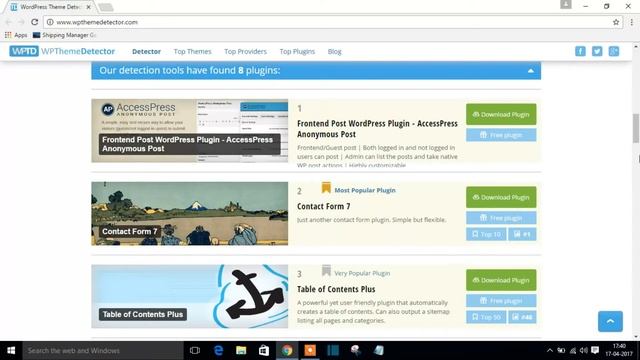Click the scroll-to-top arrow button
This screenshot has width=640, height=360.
[x=610, y=321]
